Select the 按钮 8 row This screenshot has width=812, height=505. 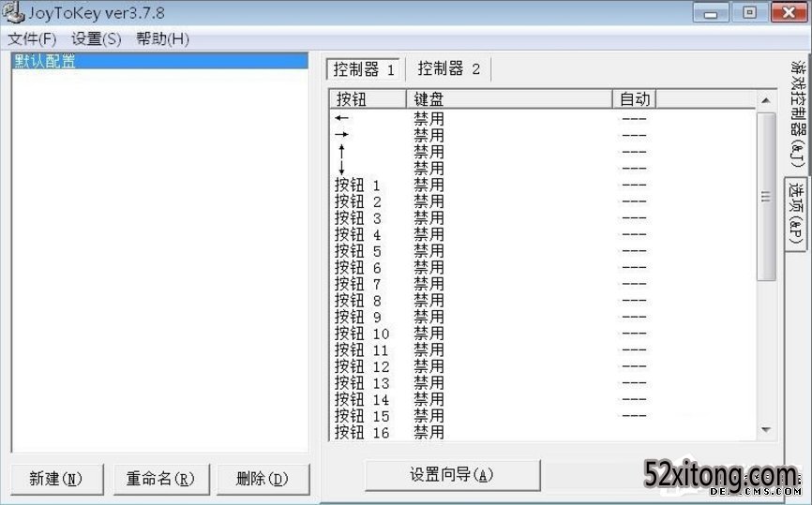[543, 301]
